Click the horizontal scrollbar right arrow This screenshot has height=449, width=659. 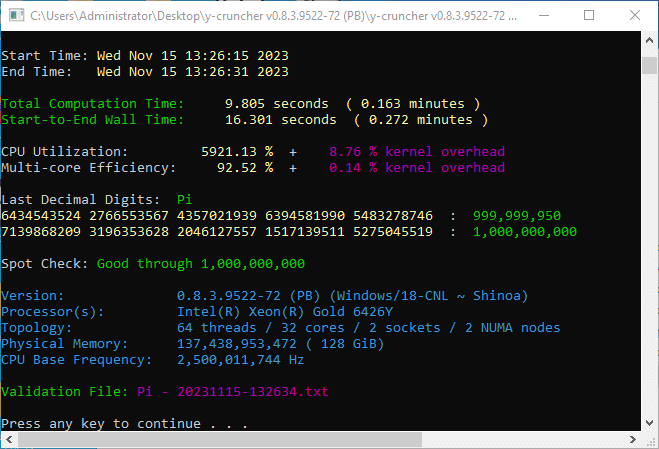pos(633,440)
